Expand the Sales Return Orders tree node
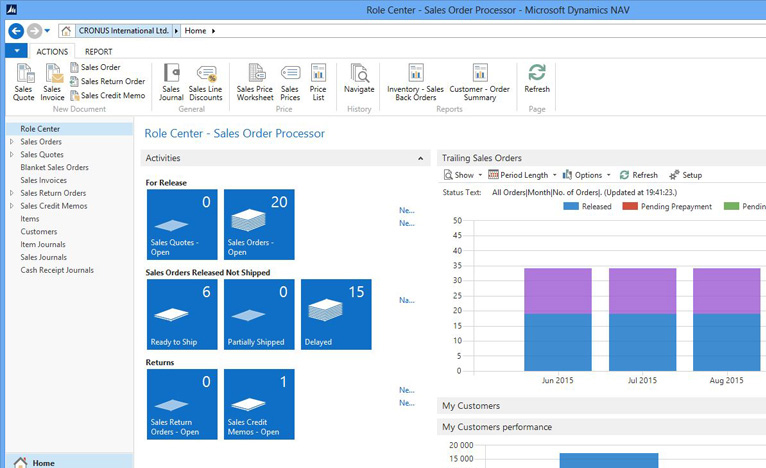766x468 pixels. tap(12, 193)
